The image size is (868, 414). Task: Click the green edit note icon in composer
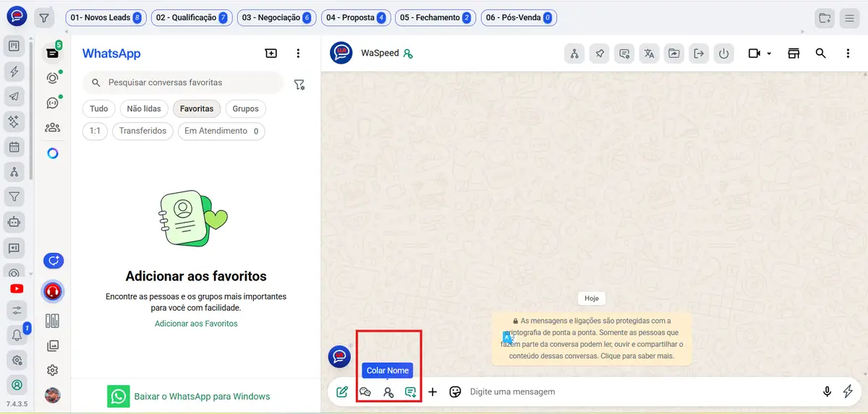coord(342,392)
